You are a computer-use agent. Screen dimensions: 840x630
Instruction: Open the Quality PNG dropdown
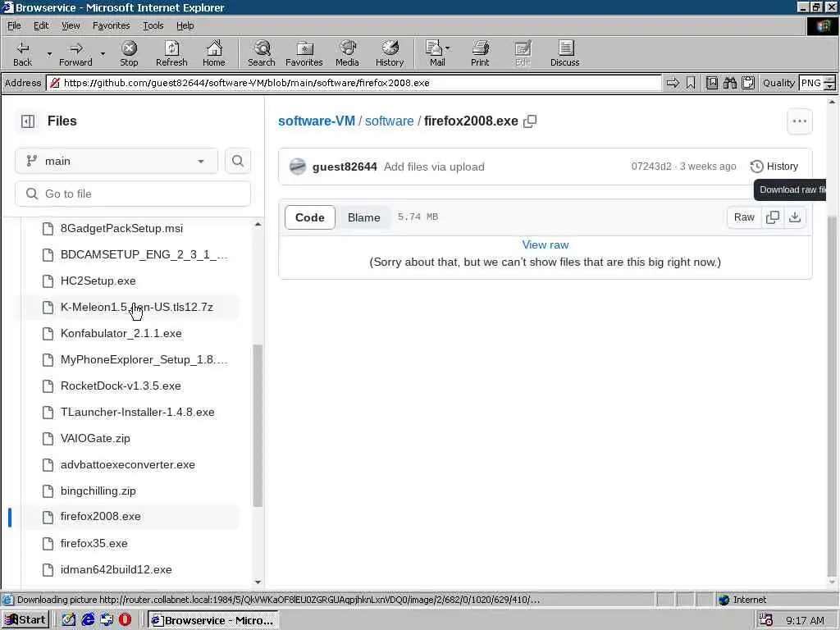[816, 83]
